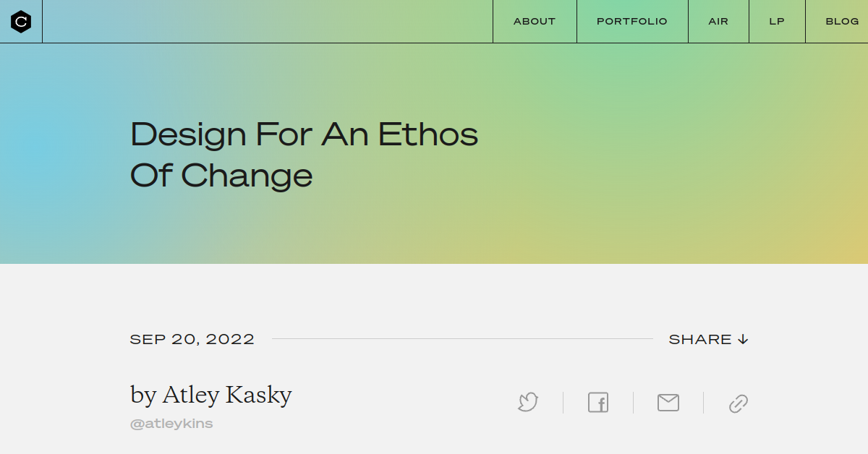Click the author name Atley Kasky

[210, 395]
